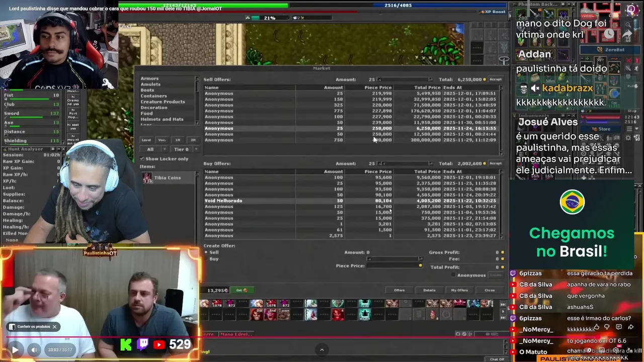644x362 pixels.
Task: Select Amulets category
Action: pos(150,84)
